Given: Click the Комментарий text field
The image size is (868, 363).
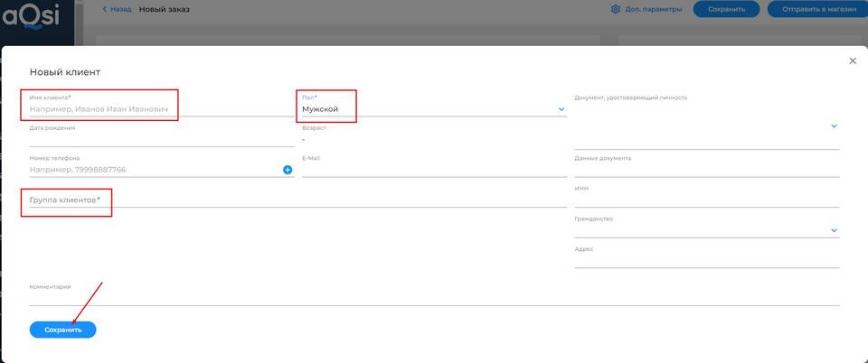Looking at the screenshot, I should point(434,298).
